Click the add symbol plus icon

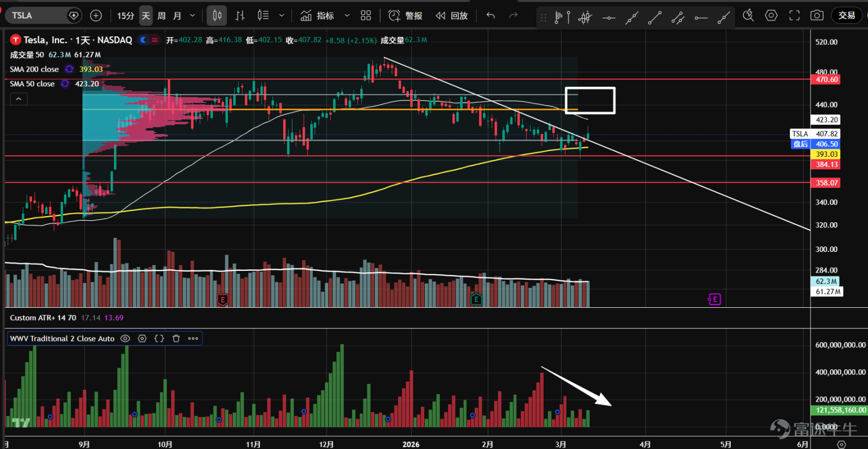click(x=96, y=16)
